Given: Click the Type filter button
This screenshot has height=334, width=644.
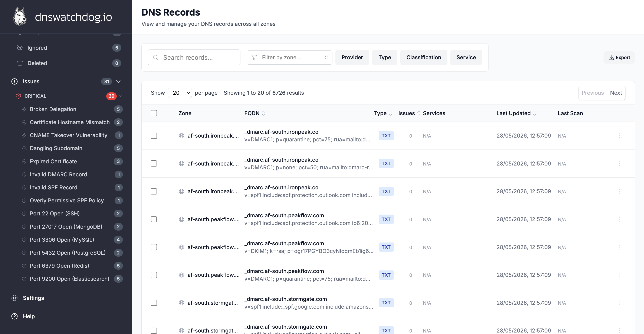Looking at the screenshot, I should 384,58.
